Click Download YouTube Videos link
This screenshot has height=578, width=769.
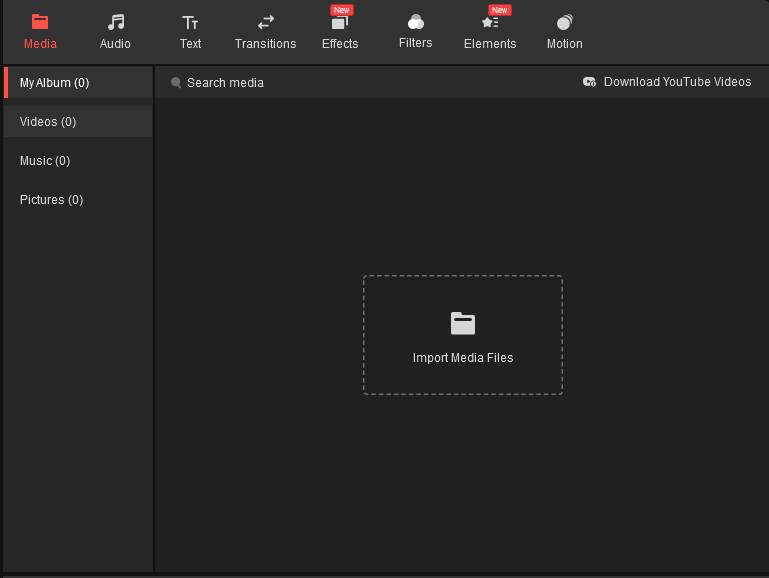pyautogui.click(x=677, y=82)
